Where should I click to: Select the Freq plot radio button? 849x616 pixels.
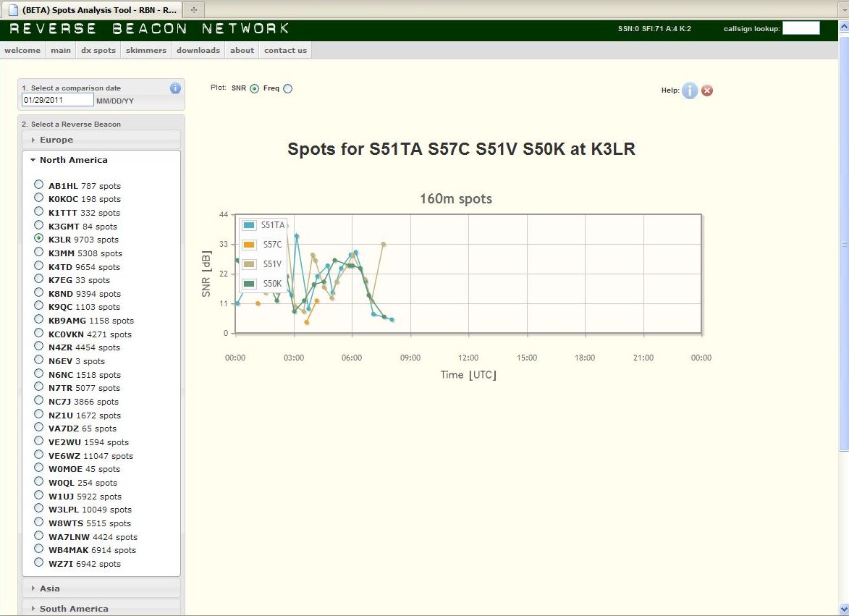pos(288,89)
